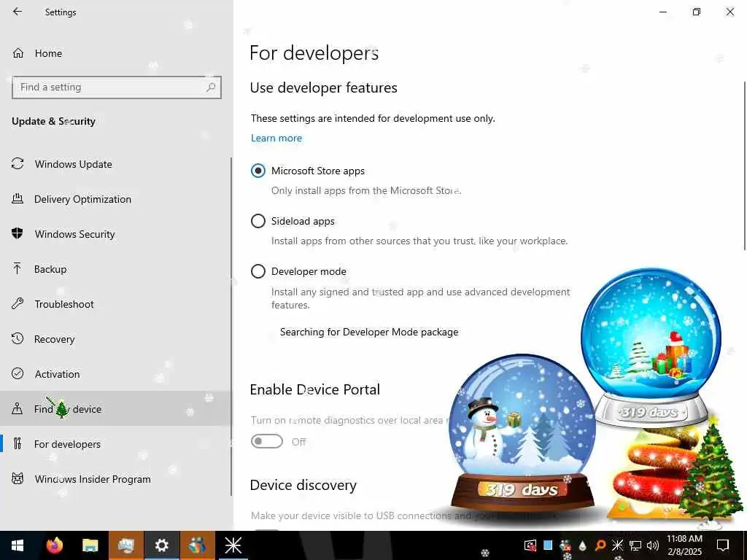Click the For developers tools icon
This screenshot has height=560, width=747.
point(18,444)
